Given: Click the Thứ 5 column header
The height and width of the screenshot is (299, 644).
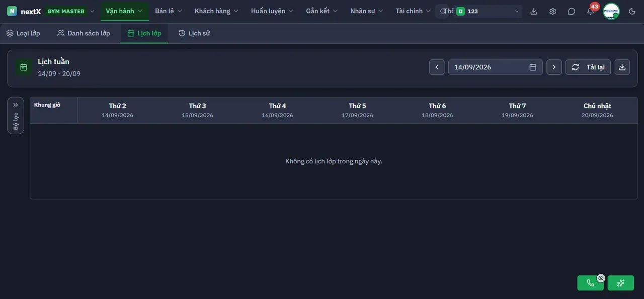Looking at the screenshot, I should tap(358, 110).
